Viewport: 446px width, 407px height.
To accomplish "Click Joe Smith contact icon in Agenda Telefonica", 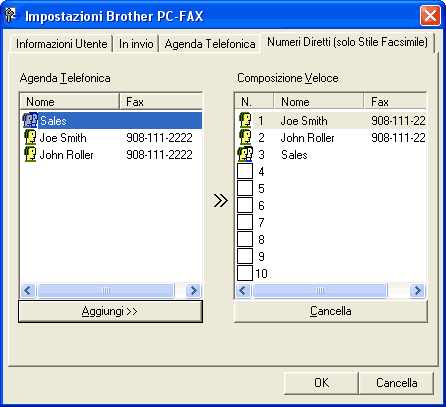I will point(30,137).
